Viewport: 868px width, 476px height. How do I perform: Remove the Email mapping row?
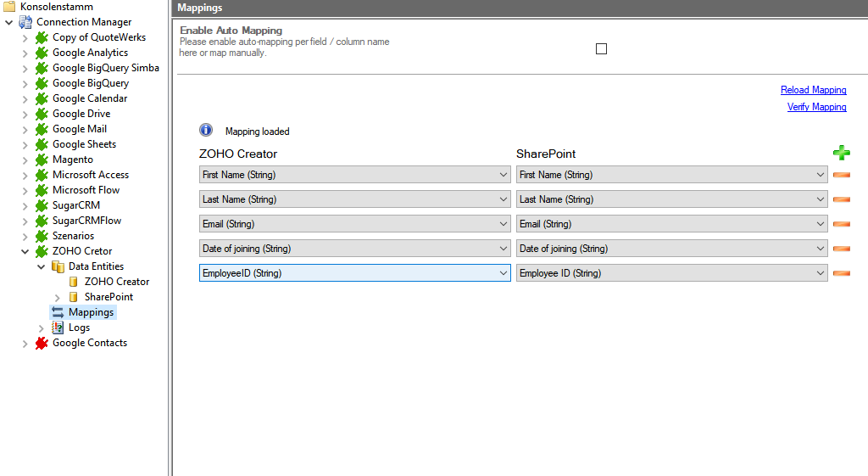(x=841, y=224)
